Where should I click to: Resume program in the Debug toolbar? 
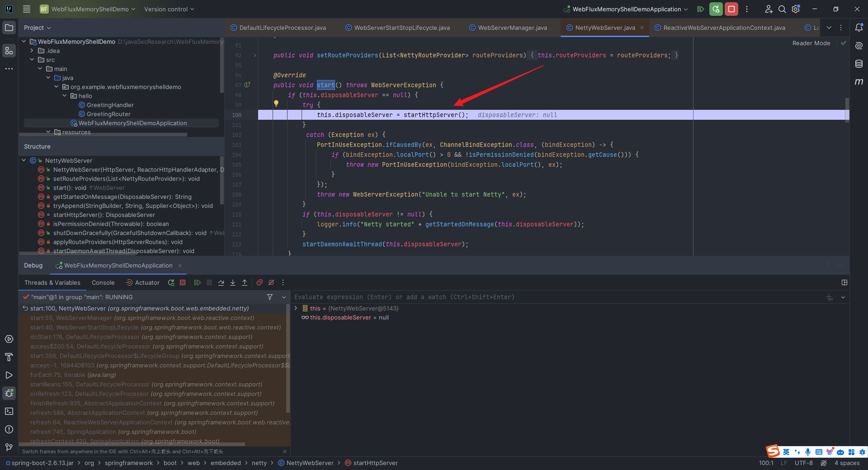pos(198,282)
